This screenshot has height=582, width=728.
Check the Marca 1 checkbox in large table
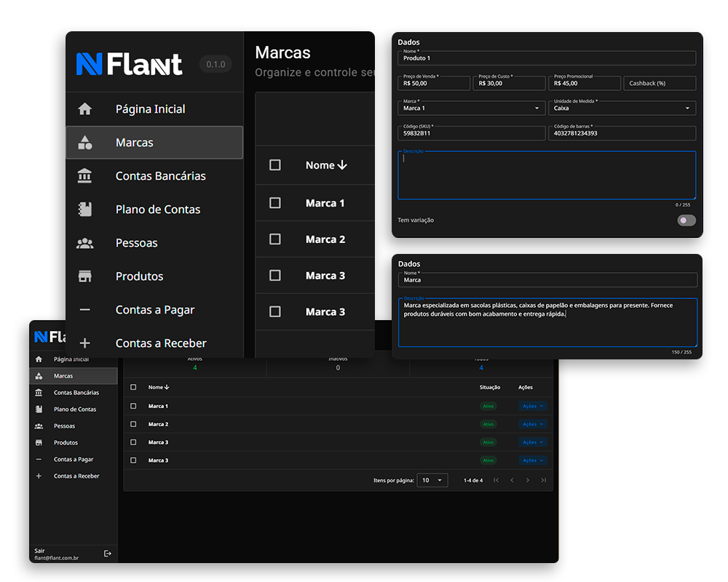point(275,203)
